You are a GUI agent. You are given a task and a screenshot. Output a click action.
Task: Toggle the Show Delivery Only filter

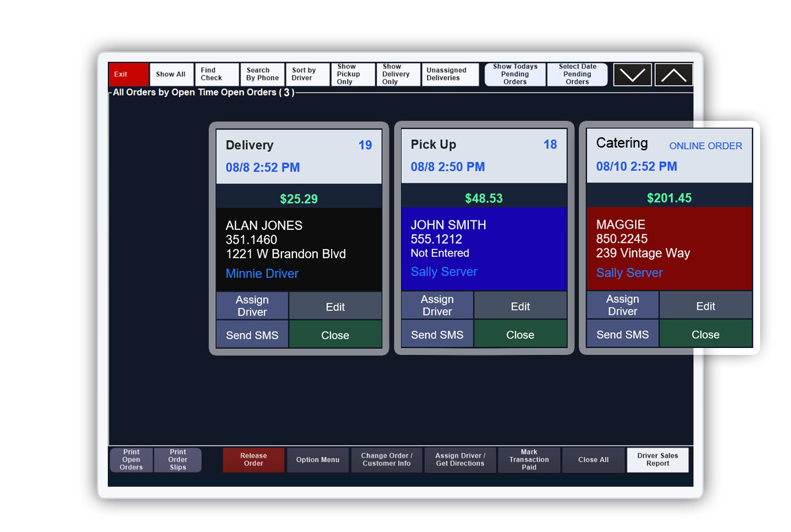click(x=398, y=75)
